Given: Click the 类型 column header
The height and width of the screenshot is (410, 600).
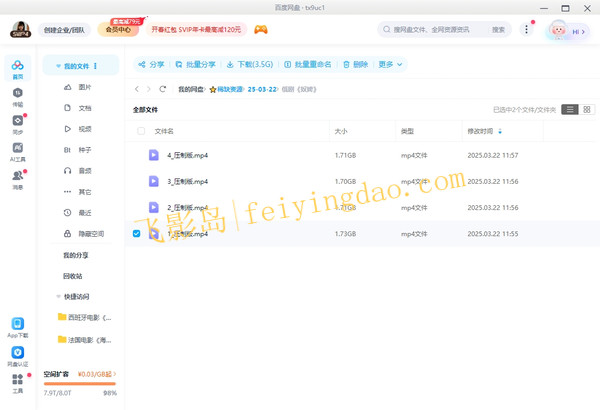Looking at the screenshot, I should (407, 131).
